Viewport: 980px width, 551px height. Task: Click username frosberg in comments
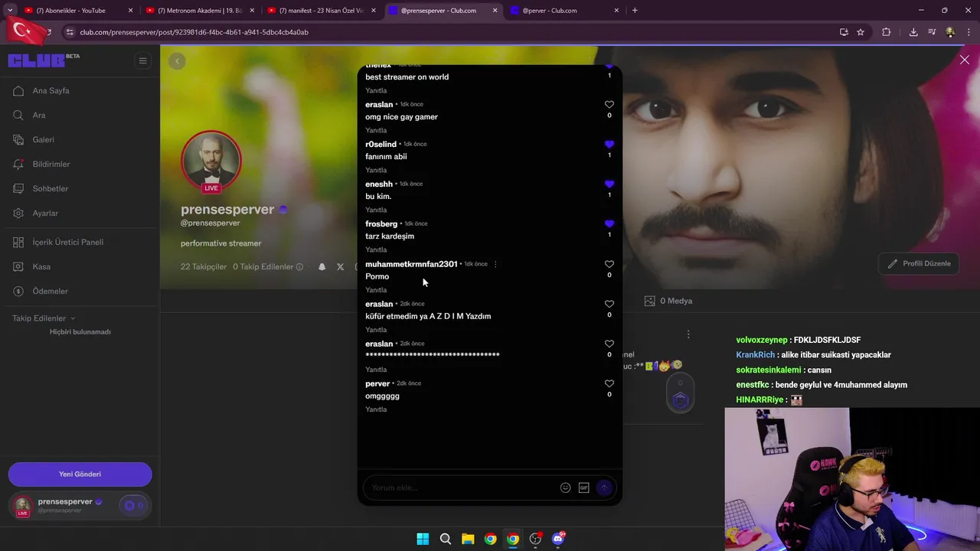tap(381, 223)
